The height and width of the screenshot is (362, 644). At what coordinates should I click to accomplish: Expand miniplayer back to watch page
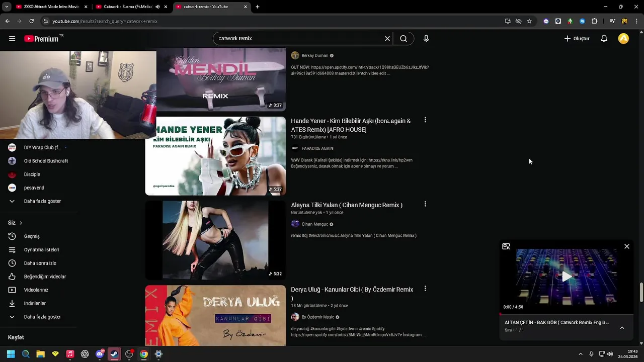click(x=506, y=246)
